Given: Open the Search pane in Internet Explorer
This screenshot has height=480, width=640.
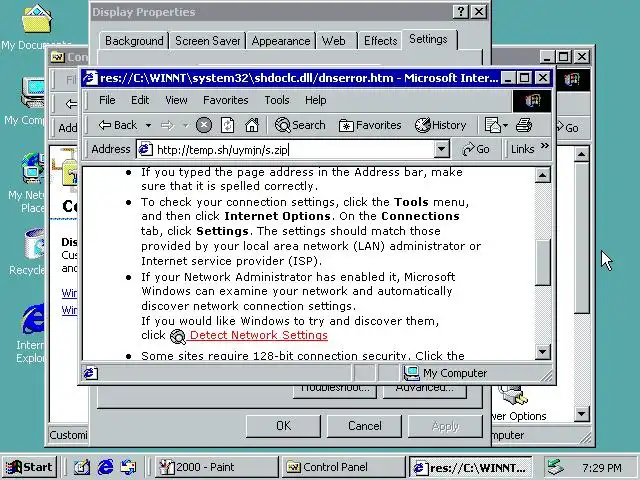Looking at the screenshot, I should 300,125.
